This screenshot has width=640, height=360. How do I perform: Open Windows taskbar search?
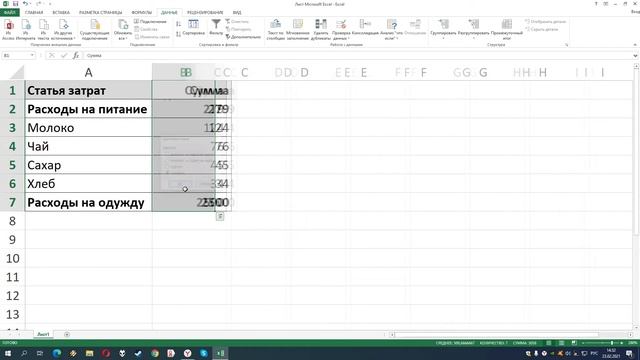coord(24,353)
